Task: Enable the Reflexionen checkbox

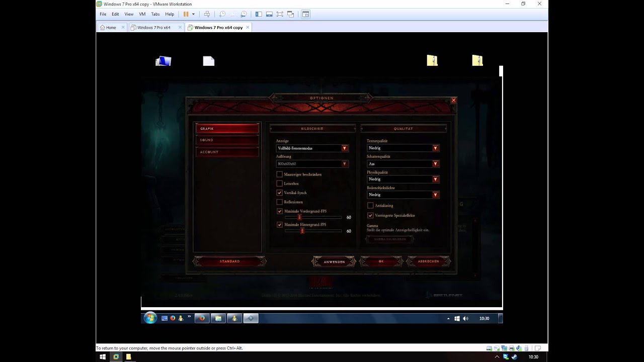Action: (280, 202)
